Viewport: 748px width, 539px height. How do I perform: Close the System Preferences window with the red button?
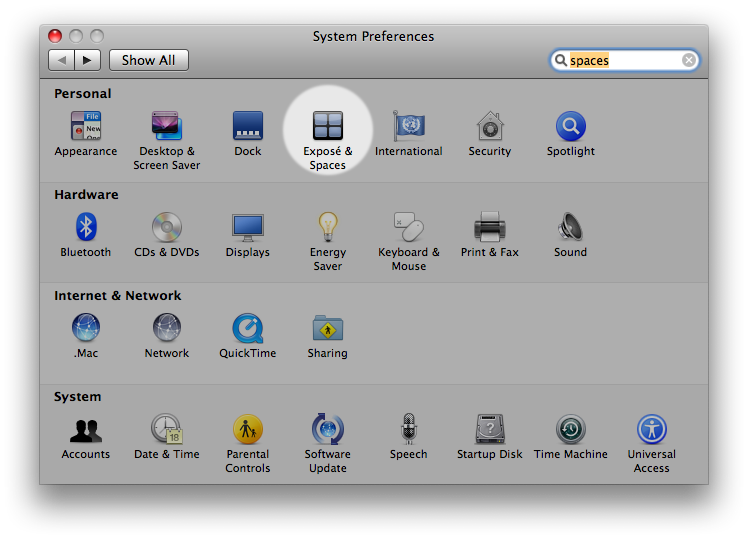click(x=55, y=36)
